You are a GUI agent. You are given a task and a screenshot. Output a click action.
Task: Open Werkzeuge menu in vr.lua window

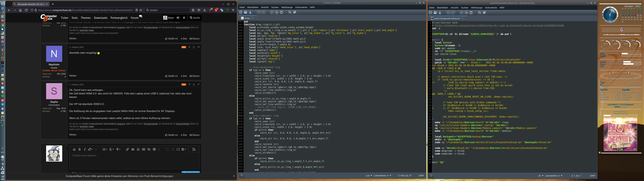click(287, 7)
